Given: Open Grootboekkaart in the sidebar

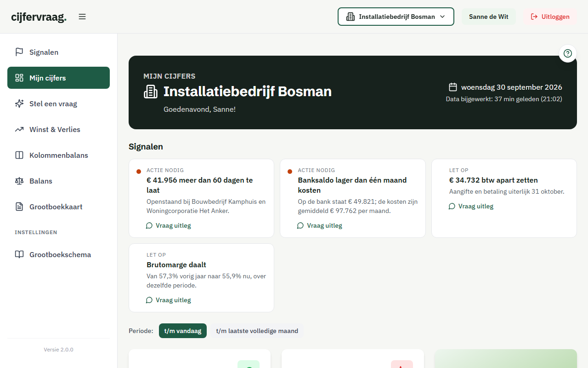Looking at the screenshot, I should [58, 207].
